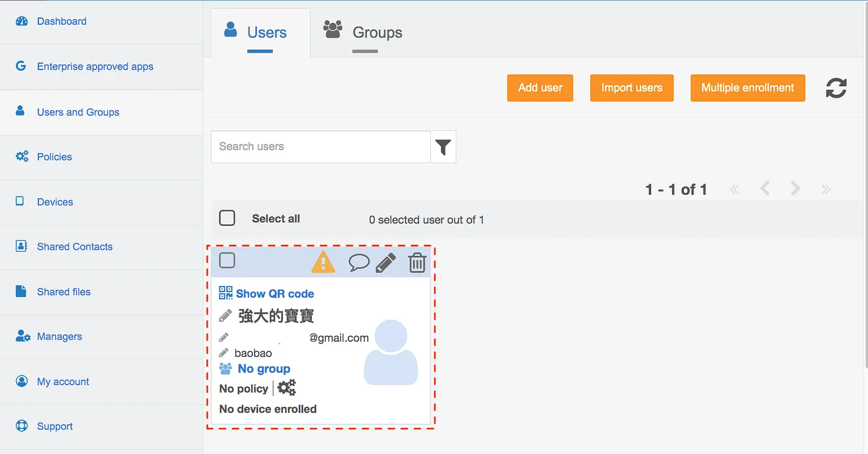Click the Devices tablet icon
This screenshot has width=868, height=454.
pos(20,201)
